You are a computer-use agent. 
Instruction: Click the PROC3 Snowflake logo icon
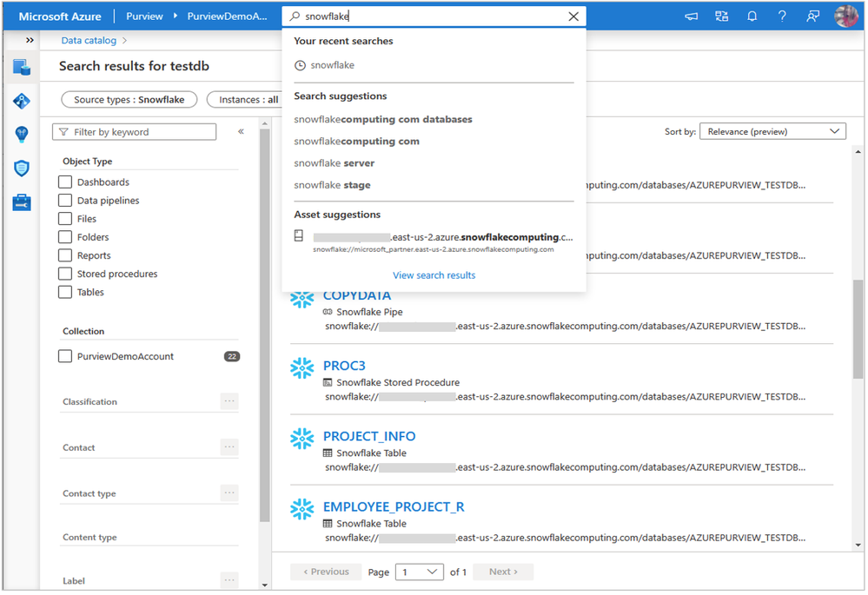[x=302, y=368]
